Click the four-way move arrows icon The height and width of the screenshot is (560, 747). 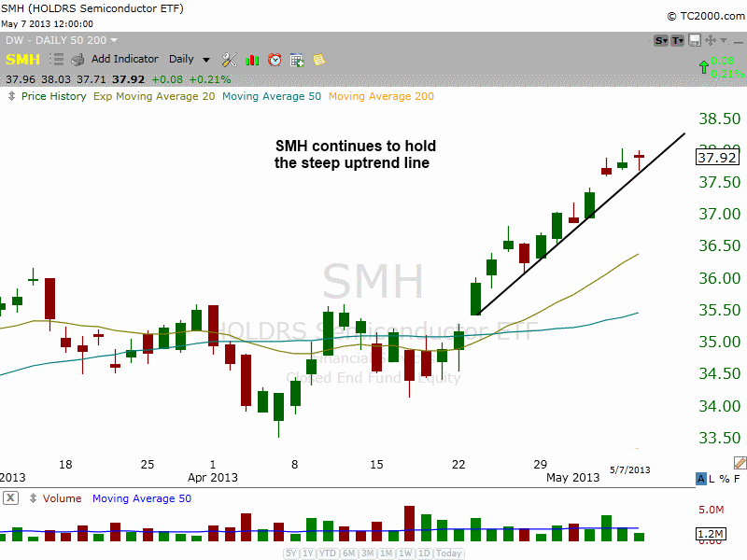(710, 40)
